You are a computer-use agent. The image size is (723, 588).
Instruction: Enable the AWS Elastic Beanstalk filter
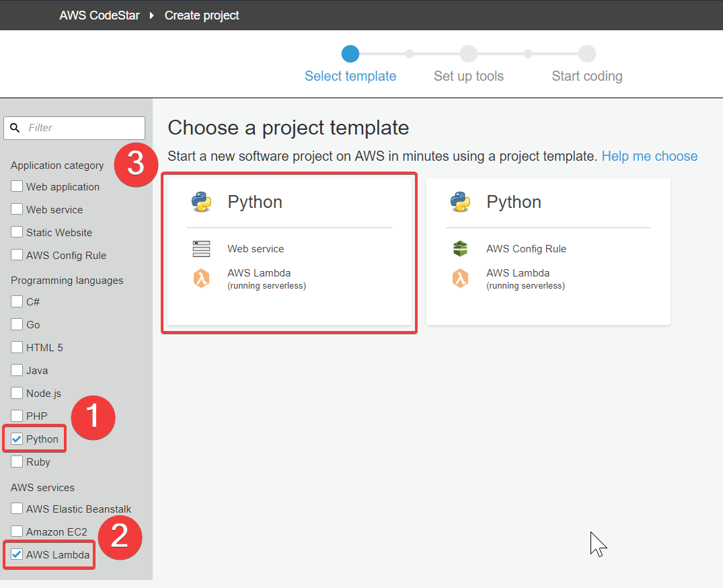click(17, 508)
